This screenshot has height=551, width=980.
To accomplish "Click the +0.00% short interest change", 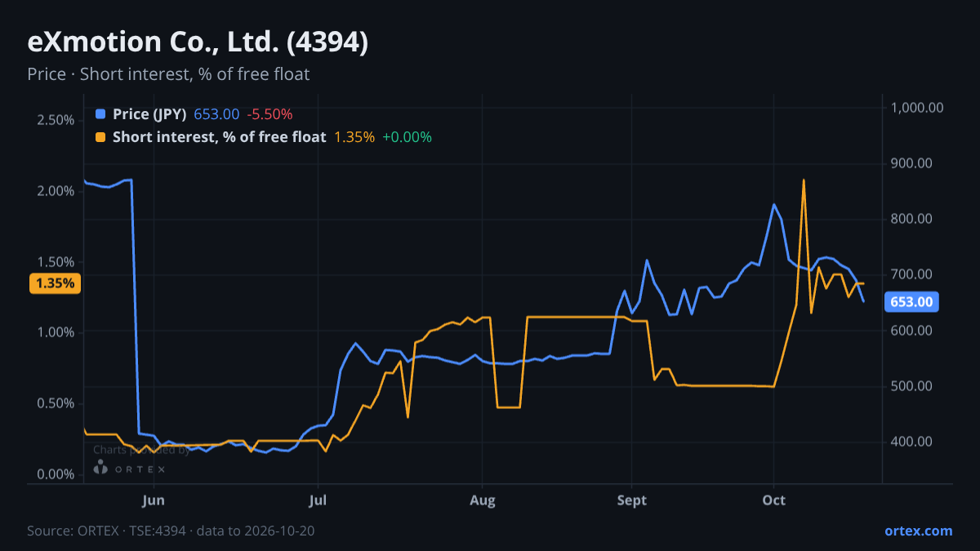I will coord(407,137).
